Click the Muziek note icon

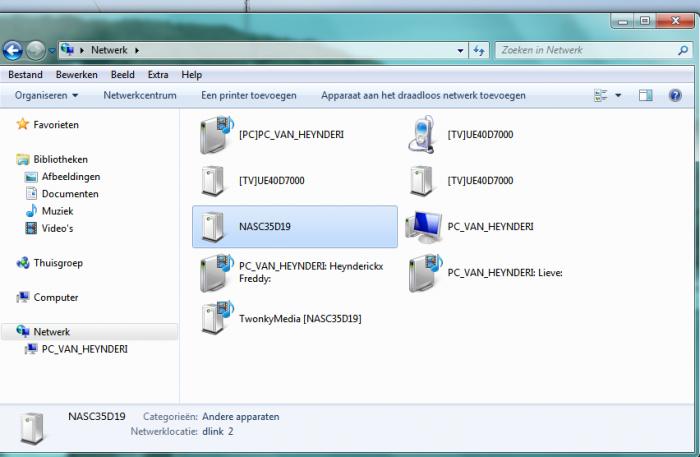point(31,211)
